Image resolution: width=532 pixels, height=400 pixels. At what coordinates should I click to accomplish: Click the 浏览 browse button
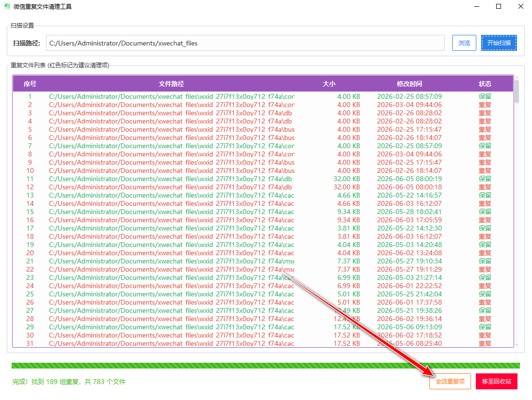pos(464,43)
